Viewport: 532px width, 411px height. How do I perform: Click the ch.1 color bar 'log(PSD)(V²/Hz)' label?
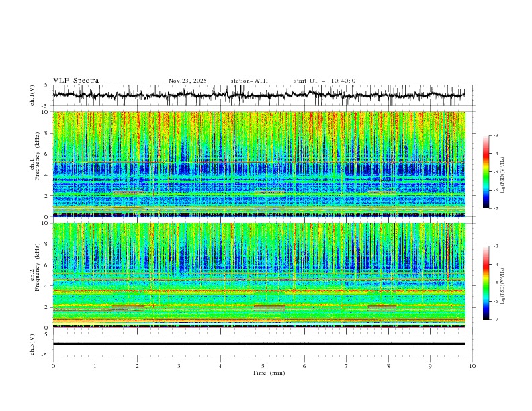503,175
